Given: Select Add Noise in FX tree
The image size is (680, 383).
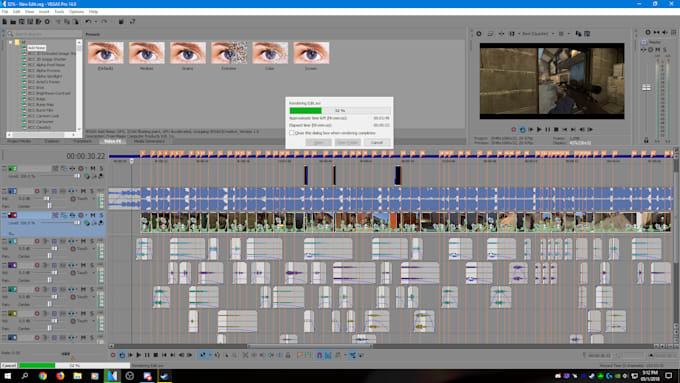Looking at the screenshot, I should 36,48.
